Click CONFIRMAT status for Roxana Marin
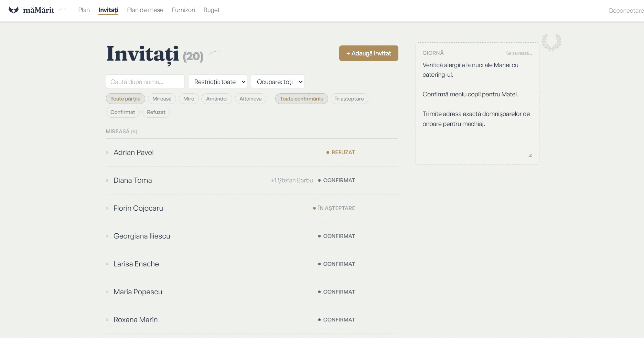The height and width of the screenshot is (338, 644). pyautogui.click(x=336, y=320)
